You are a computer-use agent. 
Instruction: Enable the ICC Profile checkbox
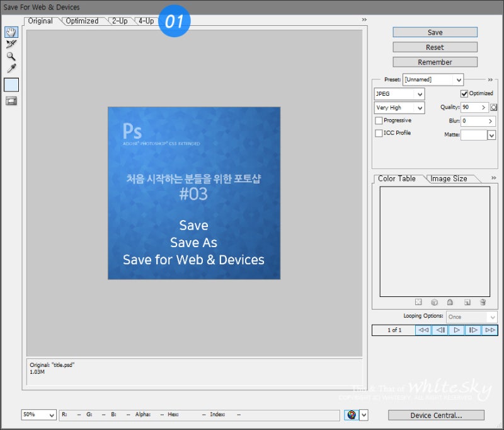click(379, 133)
